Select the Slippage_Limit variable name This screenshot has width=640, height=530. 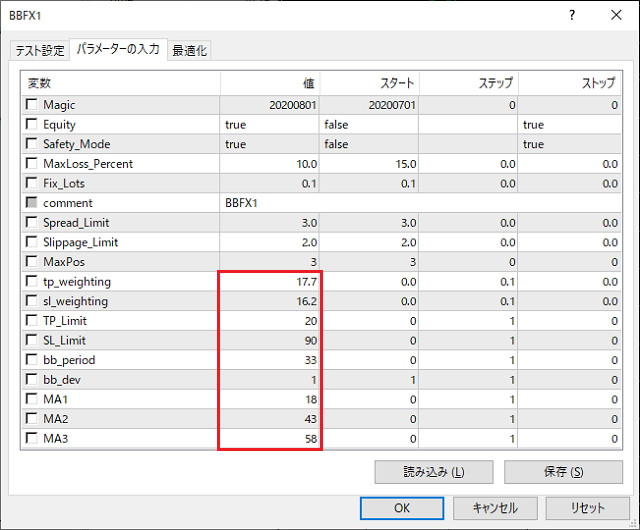pos(80,242)
